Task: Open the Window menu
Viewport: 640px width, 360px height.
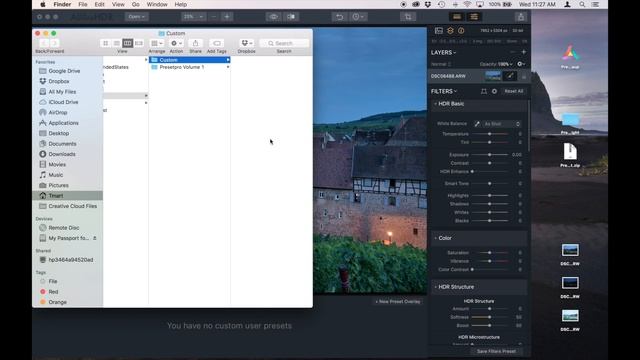Action: click(x=157, y=4)
